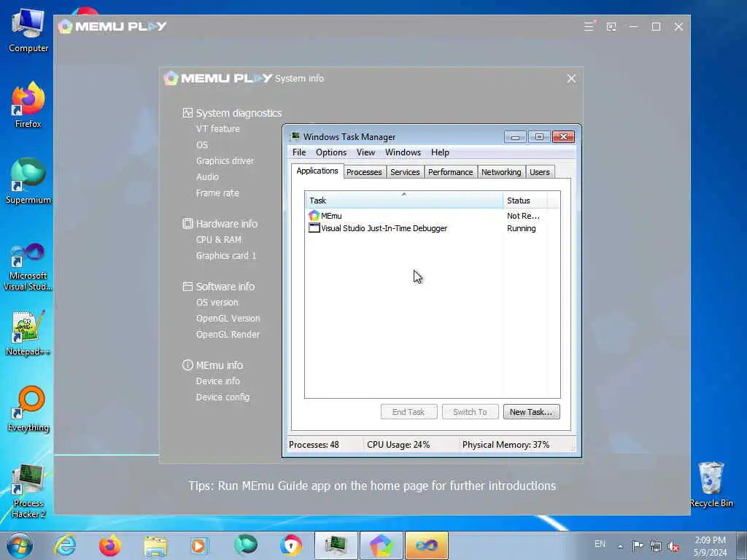Open Supermium from the taskbar

pyautogui.click(x=246, y=545)
